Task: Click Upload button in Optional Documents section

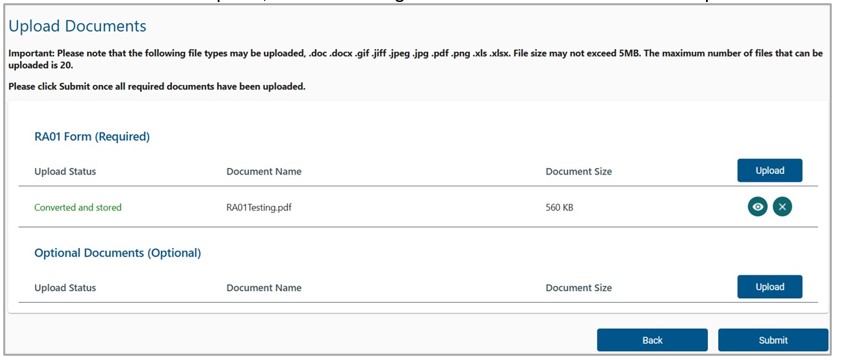Action: click(770, 287)
